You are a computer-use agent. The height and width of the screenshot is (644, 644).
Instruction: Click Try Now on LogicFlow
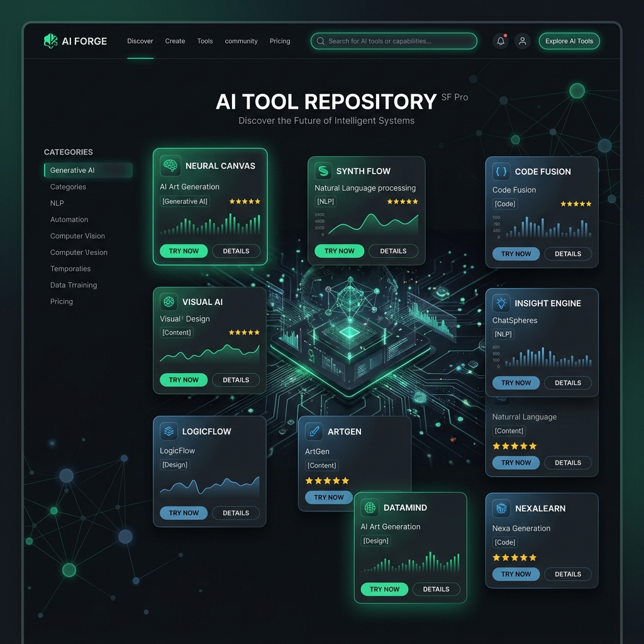184,513
